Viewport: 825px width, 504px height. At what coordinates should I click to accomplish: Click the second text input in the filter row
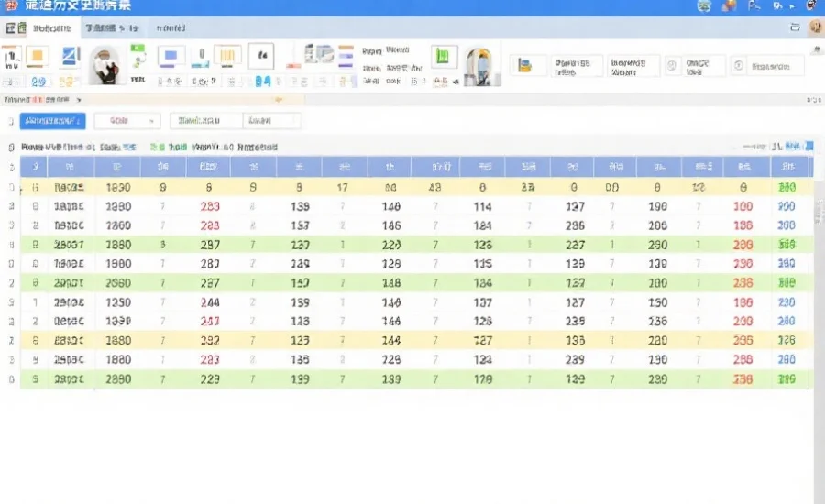coord(271,121)
